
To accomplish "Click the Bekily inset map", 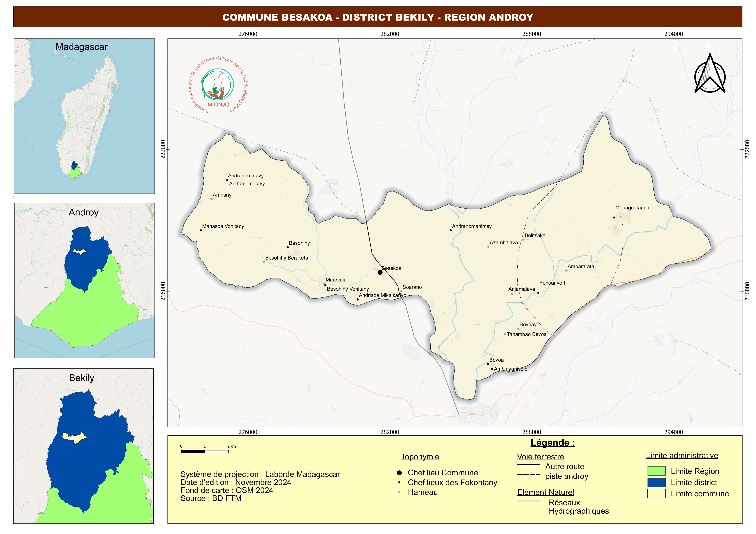I will [x=83, y=446].
